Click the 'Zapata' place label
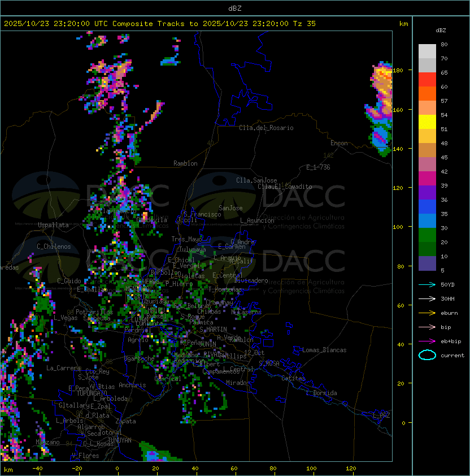470x476 pixels. (x=125, y=421)
